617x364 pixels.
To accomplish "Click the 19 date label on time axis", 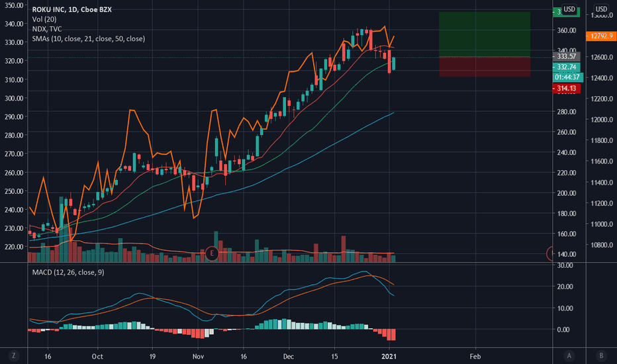I will [x=152, y=357].
